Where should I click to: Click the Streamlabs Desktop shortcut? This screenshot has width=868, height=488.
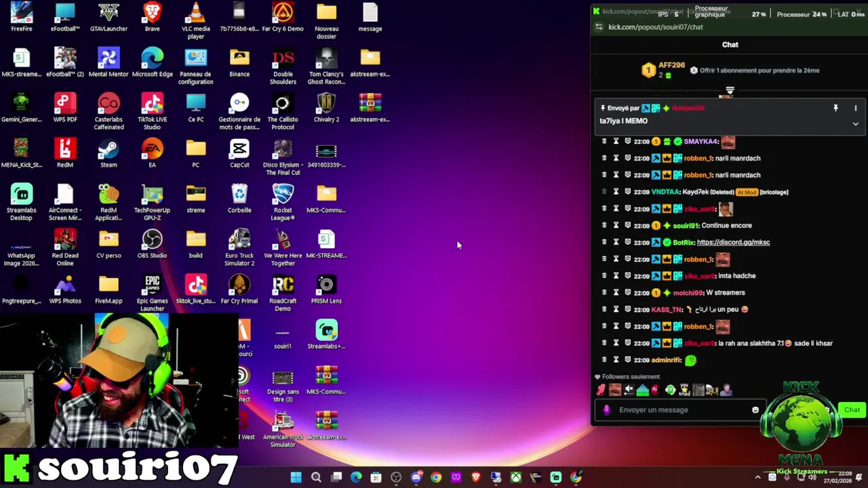tap(22, 203)
